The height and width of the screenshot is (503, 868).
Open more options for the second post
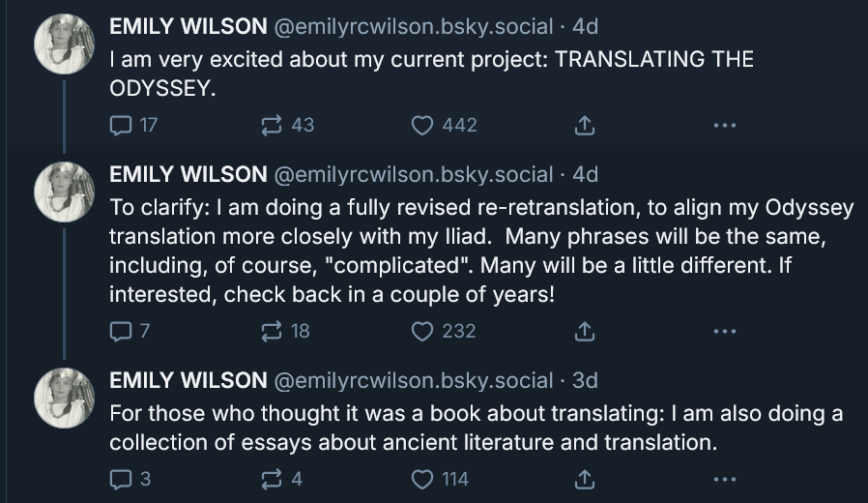tap(724, 331)
